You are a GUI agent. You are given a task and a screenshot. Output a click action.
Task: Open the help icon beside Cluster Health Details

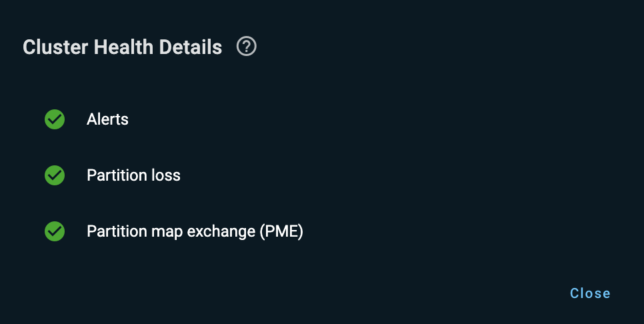[x=247, y=46]
